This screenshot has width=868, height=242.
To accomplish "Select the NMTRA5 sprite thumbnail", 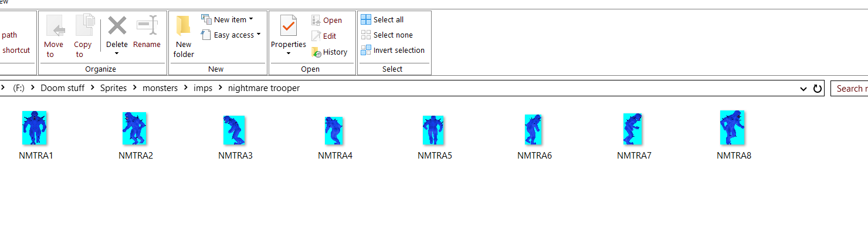I will pyautogui.click(x=433, y=130).
